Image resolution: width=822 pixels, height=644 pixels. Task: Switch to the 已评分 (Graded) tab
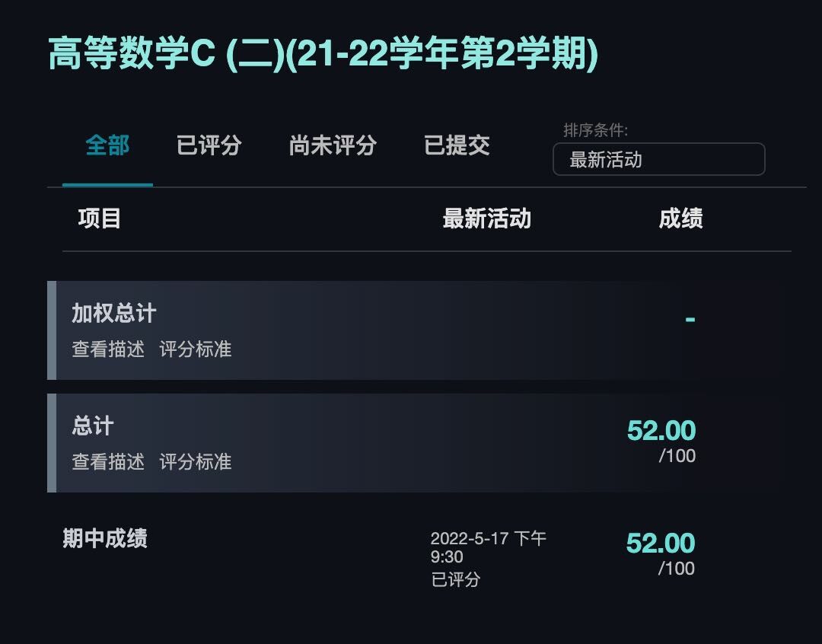tap(208, 146)
